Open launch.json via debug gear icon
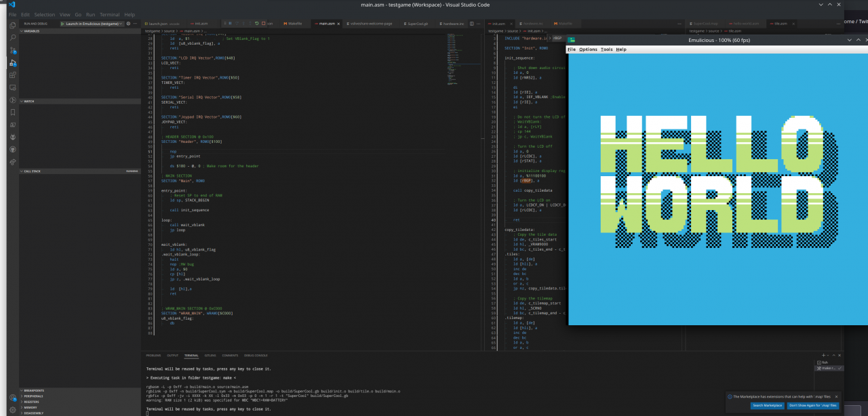The image size is (868, 416). (x=128, y=24)
